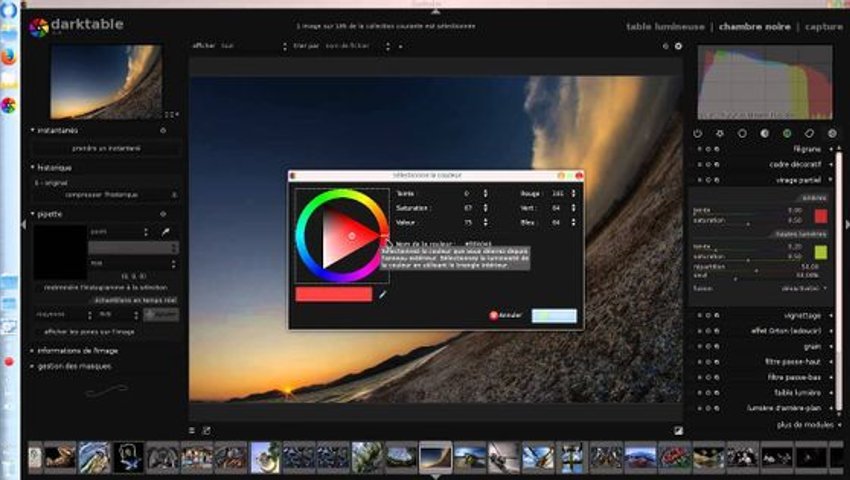
Task: Open pipette panel reset icon
Action: pos(163,214)
